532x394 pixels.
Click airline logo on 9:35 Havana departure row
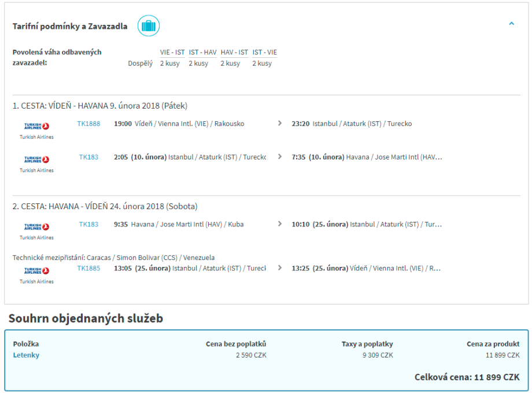point(36,226)
